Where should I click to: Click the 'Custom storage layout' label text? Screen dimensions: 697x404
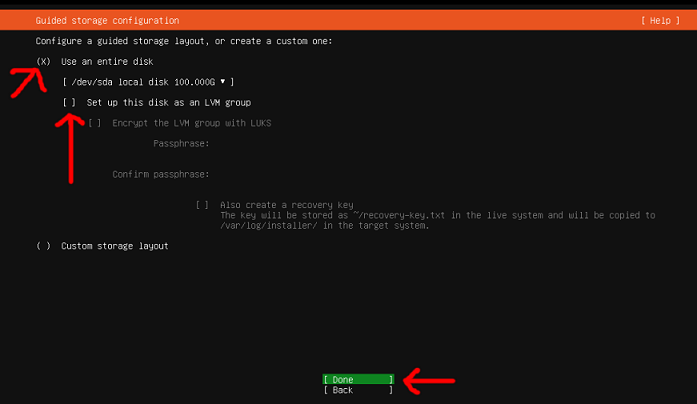click(115, 246)
